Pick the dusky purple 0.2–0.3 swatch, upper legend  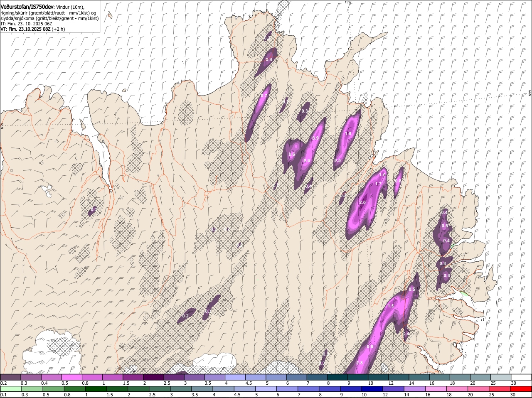click(10, 377)
